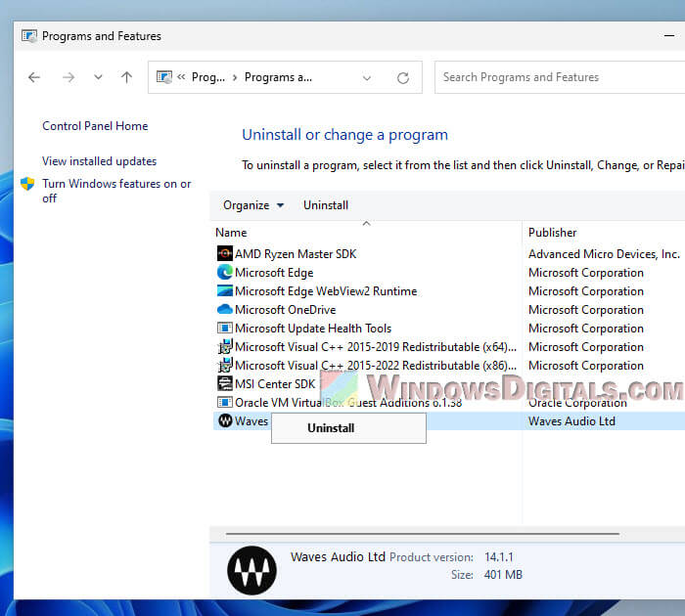Select the Microsoft OneDrive cloud icon
Viewport: 685px width, 616px height.
[224, 310]
